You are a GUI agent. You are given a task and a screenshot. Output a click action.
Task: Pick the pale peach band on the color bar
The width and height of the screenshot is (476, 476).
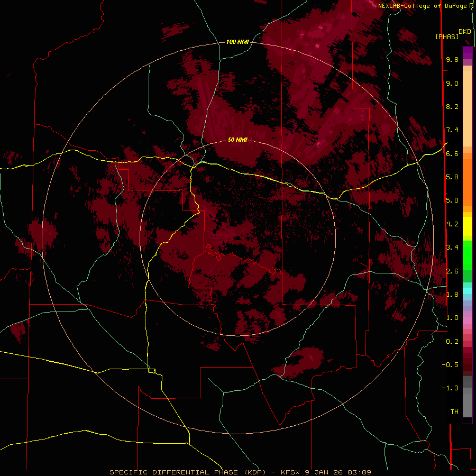click(467, 108)
